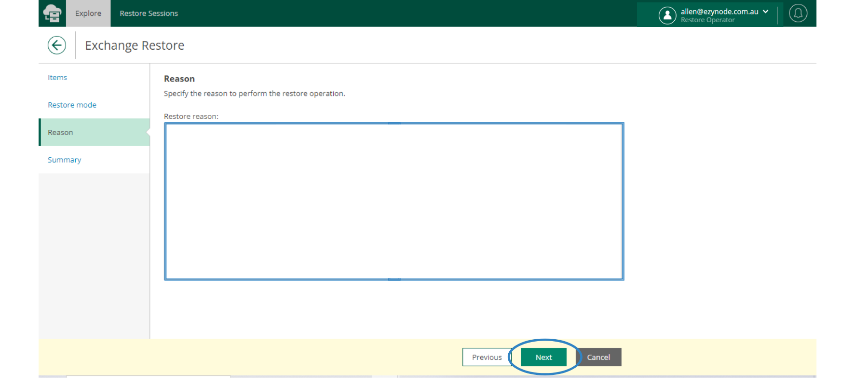Click the Cancel button
868x386 pixels.
[x=598, y=357]
